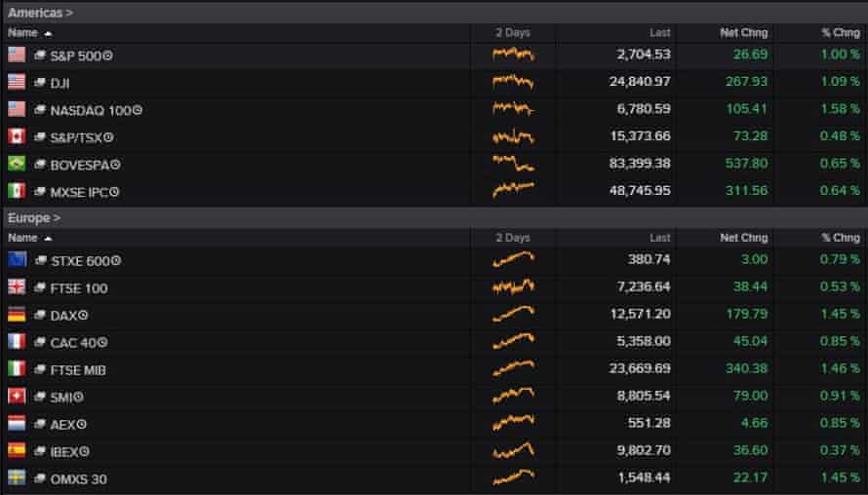Click the US flag beside NASDAQ 100

point(17,109)
